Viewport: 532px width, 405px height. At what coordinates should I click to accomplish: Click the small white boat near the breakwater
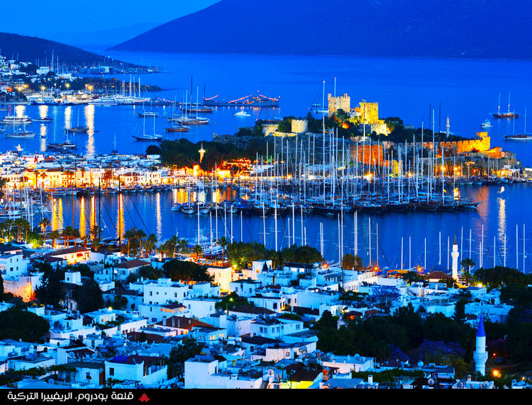coord(242,113)
